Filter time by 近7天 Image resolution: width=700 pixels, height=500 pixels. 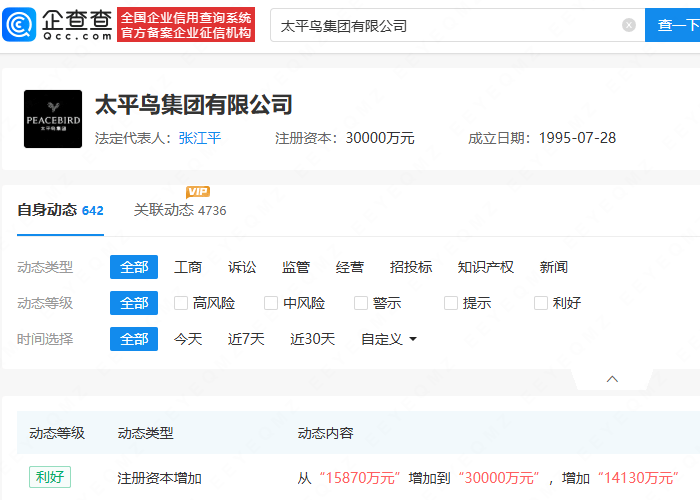coord(246,339)
